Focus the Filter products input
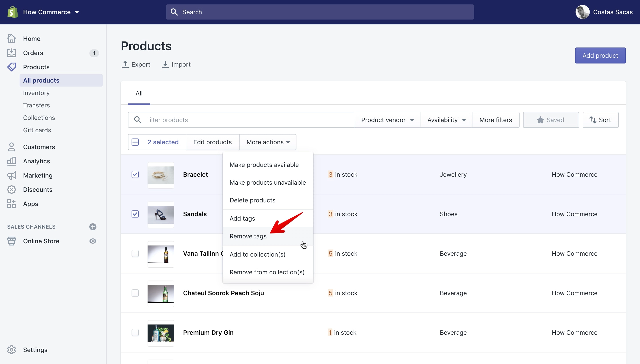Viewport: 640px width, 364px height. tap(241, 120)
